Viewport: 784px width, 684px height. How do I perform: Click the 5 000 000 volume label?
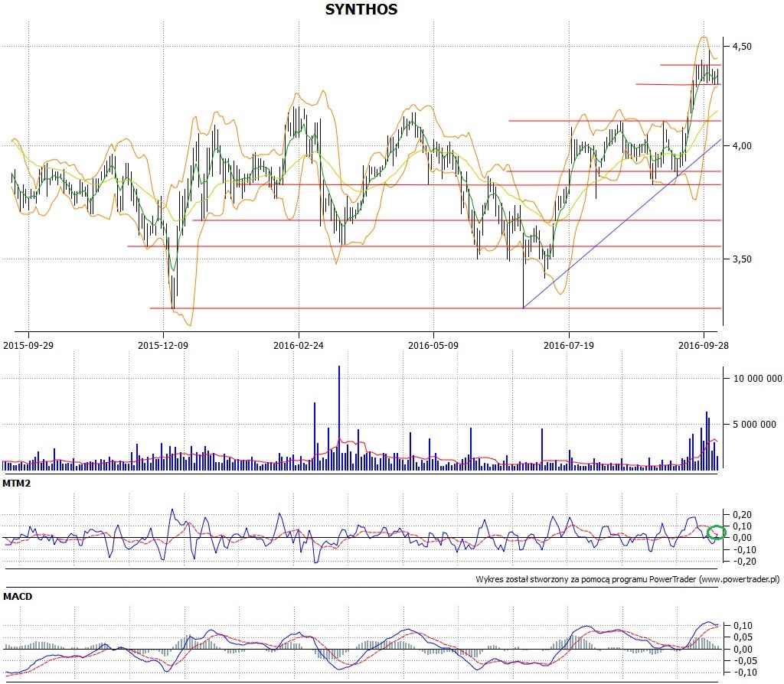754,425
